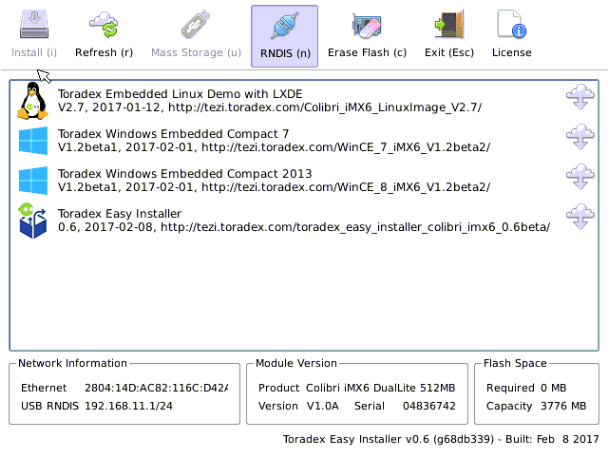Click serial number 04836742
The width and height of the screenshot is (610, 456).
(x=429, y=406)
